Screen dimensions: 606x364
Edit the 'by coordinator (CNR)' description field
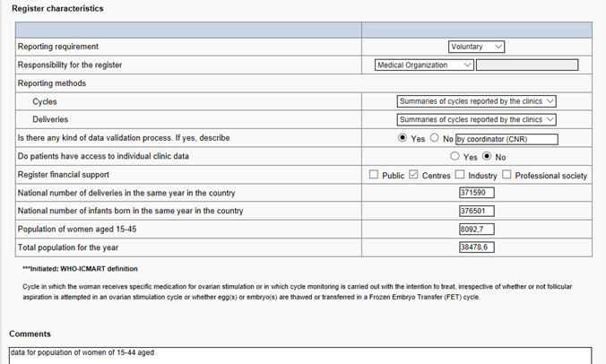click(x=506, y=139)
